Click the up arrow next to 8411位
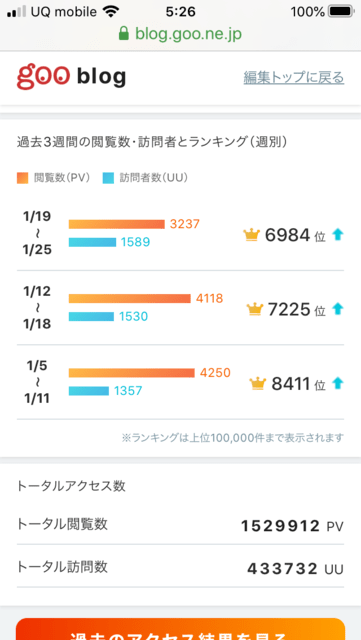Screen dimensions: 361x640 click(338, 383)
